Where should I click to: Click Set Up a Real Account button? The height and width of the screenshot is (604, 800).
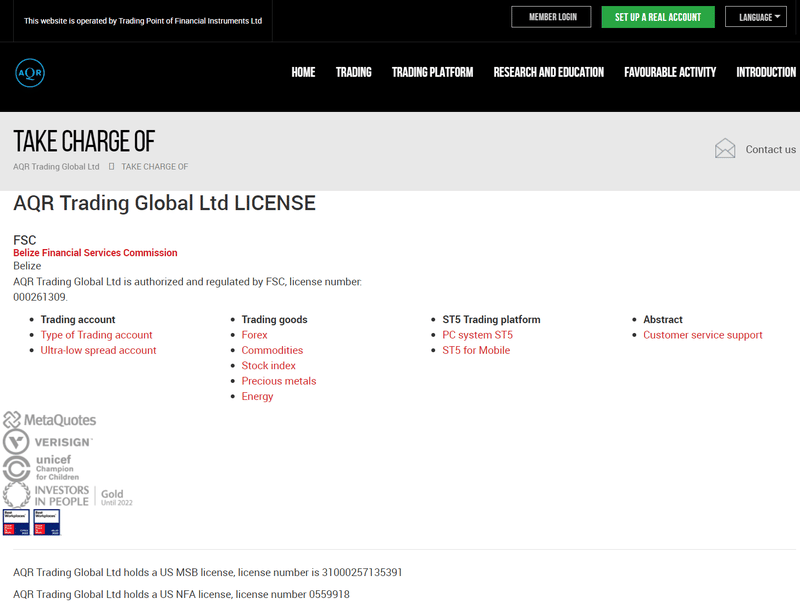tap(658, 17)
